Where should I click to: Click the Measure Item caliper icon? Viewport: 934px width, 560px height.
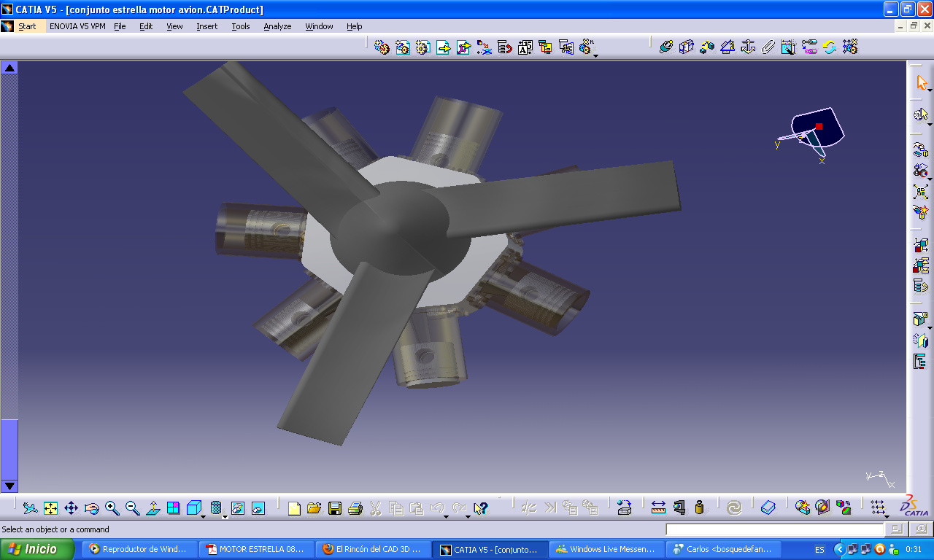679,508
